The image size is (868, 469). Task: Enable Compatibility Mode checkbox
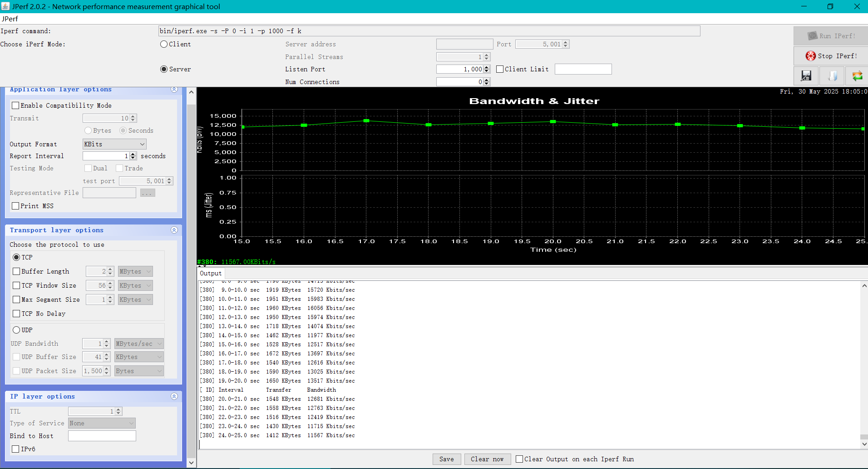pos(15,105)
